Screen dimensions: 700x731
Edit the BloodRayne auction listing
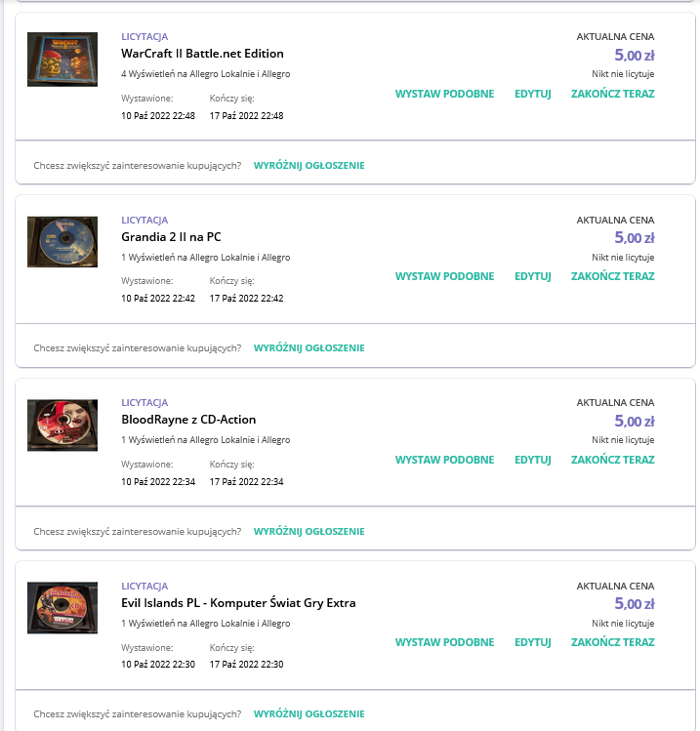(533, 460)
